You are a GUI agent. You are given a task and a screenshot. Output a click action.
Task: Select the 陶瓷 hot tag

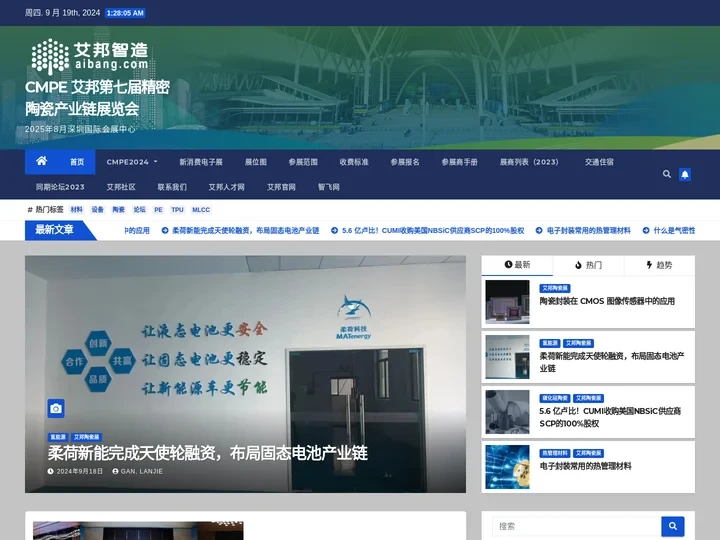point(118,209)
